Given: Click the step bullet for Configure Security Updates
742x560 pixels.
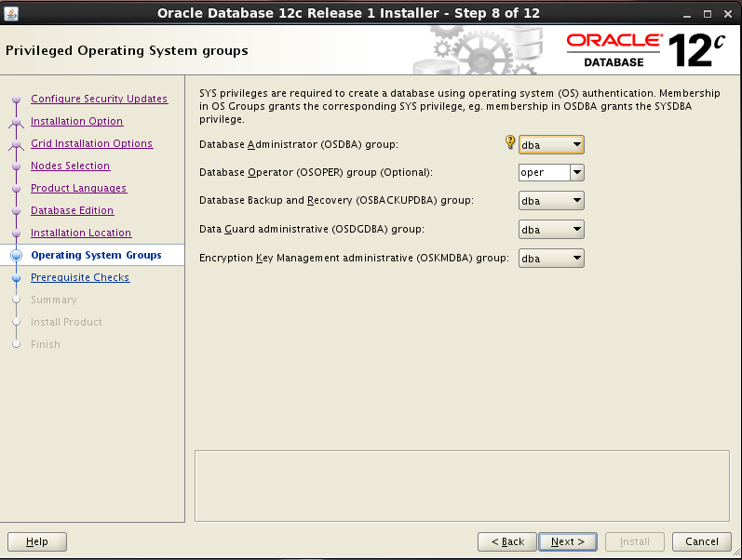Looking at the screenshot, I should (x=17, y=100).
